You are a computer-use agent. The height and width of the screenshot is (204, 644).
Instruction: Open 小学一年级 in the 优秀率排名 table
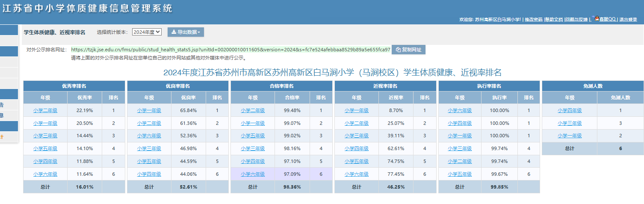(x=45, y=123)
